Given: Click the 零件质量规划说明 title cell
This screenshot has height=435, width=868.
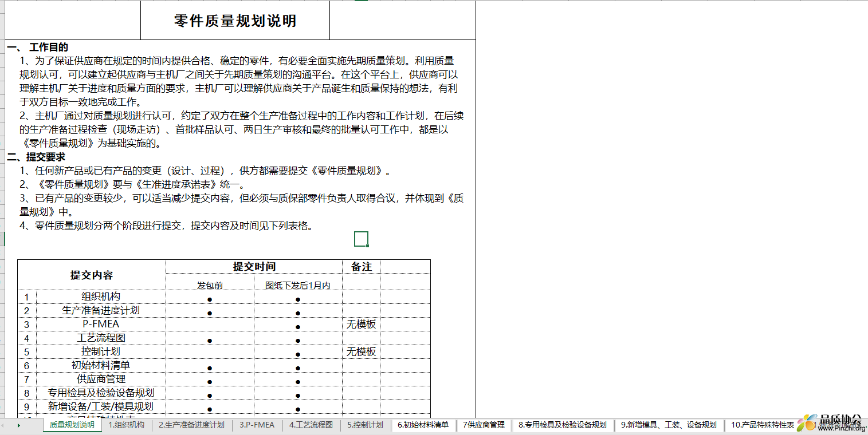Looking at the screenshot, I should click(235, 21).
